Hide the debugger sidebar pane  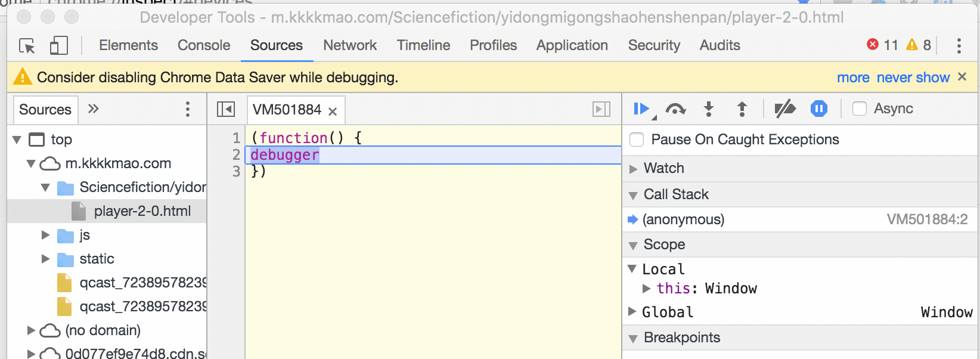[601, 109]
